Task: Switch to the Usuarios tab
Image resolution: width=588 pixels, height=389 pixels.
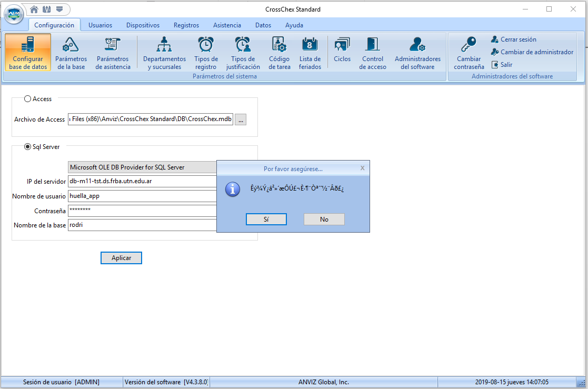Action: tap(100, 25)
